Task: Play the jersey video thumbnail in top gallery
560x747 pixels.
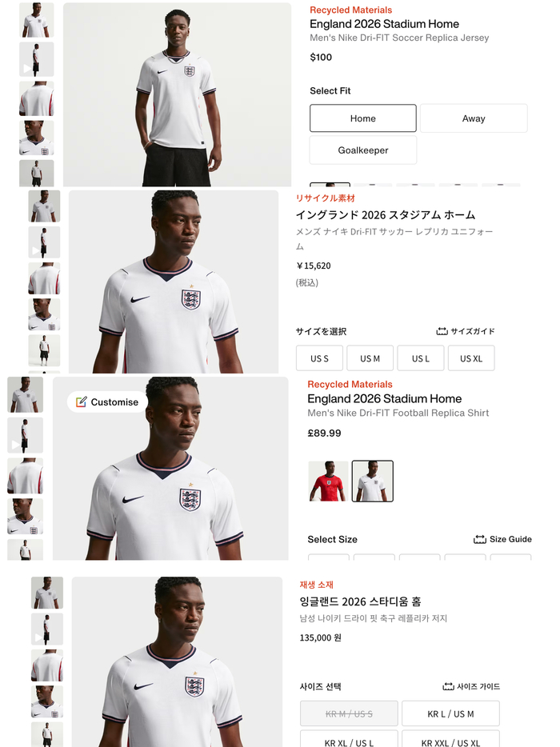Action: click(35, 59)
